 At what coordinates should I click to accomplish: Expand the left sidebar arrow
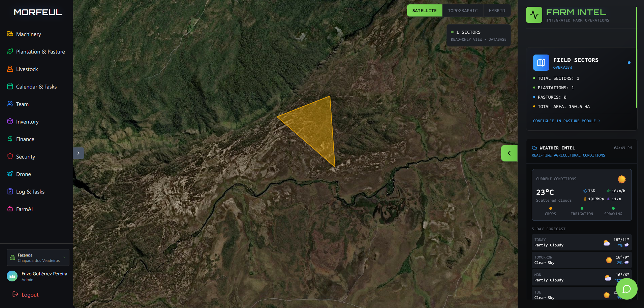79,153
